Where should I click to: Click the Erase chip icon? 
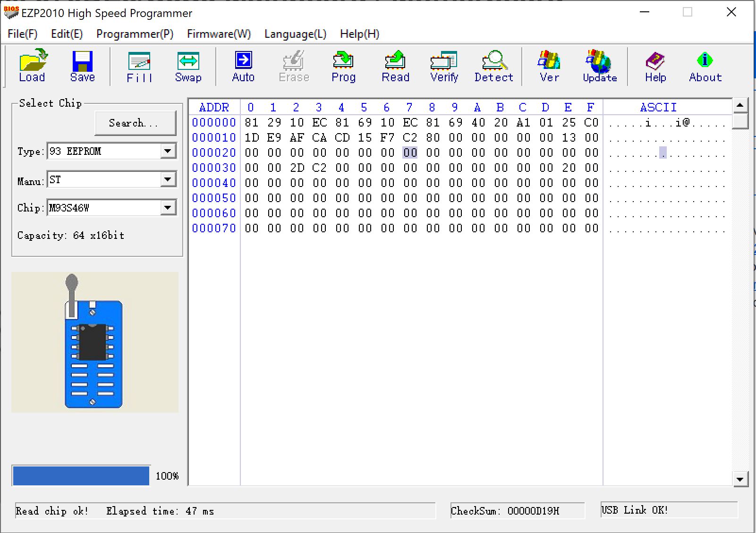point(294,66)
